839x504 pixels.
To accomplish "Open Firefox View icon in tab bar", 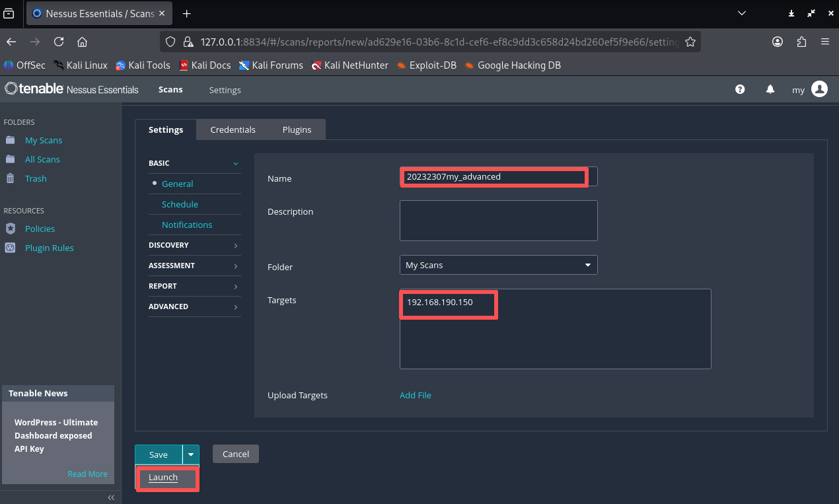I will pyautogui.click(x=9, y=13).
